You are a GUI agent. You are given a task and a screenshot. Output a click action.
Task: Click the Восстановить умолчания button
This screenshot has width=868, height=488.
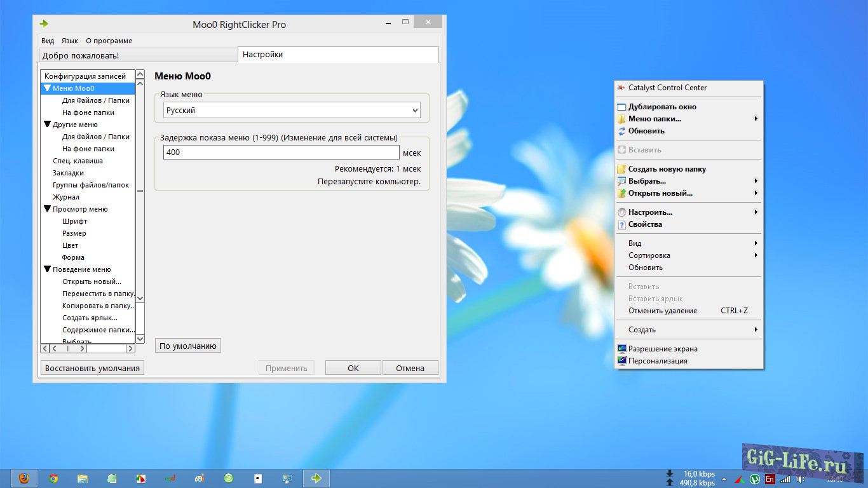[x=92, y=368]
